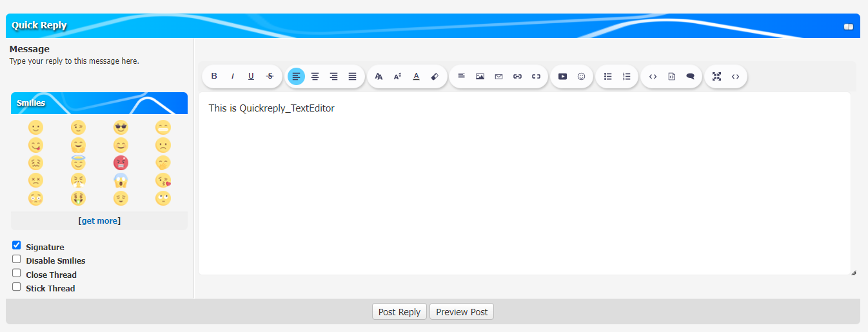Viewport: 868px width, 332px height.
Task: Toggle bold formatting in the editor toolbar
Action: [x=214, y=76]
